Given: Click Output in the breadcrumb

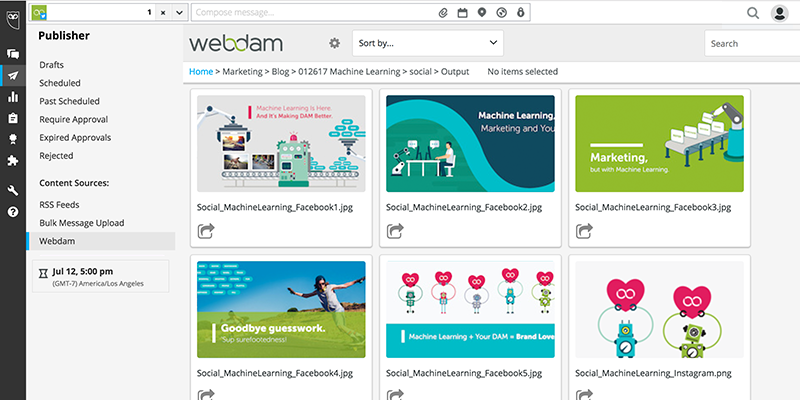Looking at the screenshot, I should tap(455, 72).
